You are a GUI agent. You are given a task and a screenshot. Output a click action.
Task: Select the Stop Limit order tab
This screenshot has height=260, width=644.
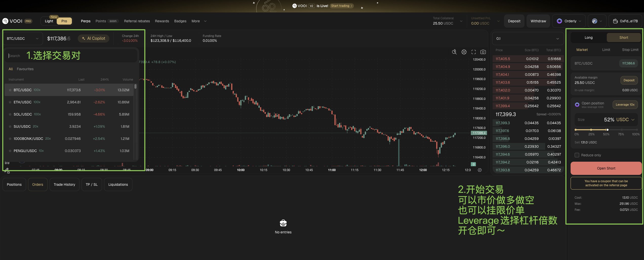coord(630,50)
